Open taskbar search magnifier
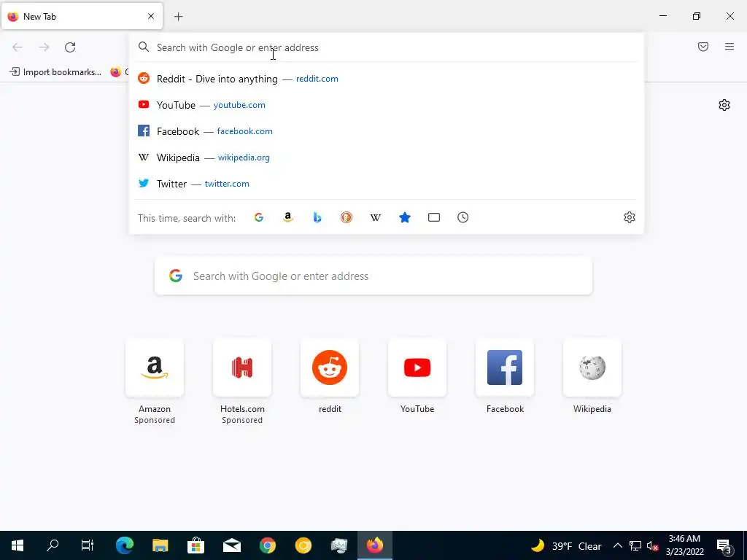 click(x=53, y=545)
